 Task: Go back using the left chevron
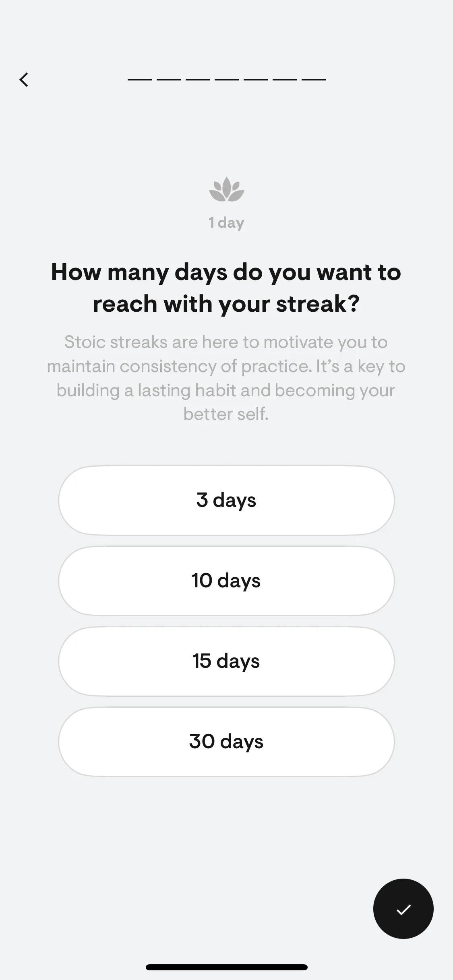(x=24, y=80)
